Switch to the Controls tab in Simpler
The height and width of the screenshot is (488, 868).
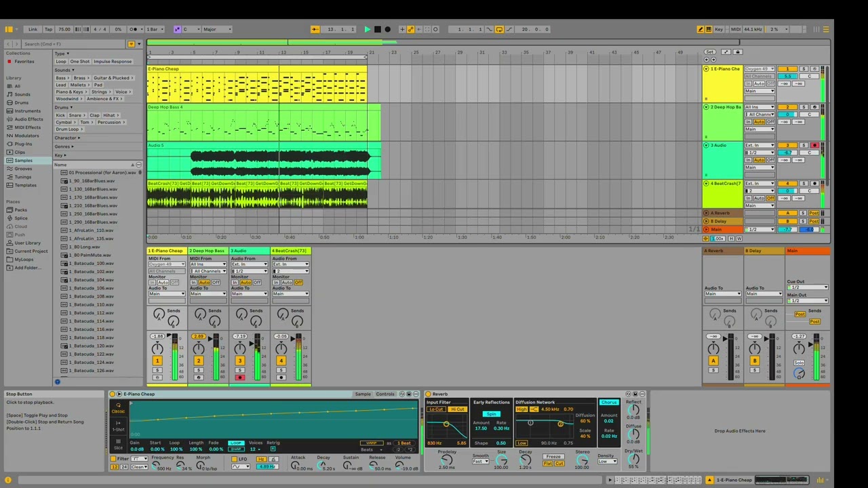tap(385, 394)
